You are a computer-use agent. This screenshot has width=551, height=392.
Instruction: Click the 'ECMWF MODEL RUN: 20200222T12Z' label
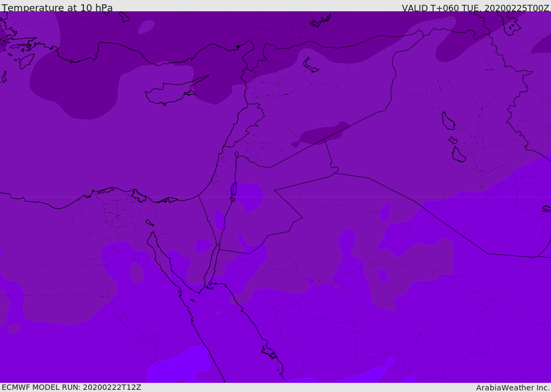(x=72, y=387)
